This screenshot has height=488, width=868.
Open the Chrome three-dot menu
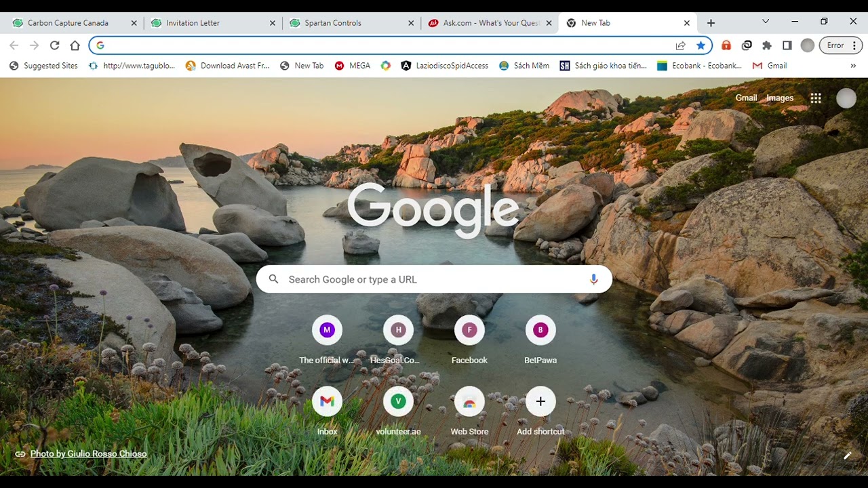pyautogui.click(x=854, y=45)
